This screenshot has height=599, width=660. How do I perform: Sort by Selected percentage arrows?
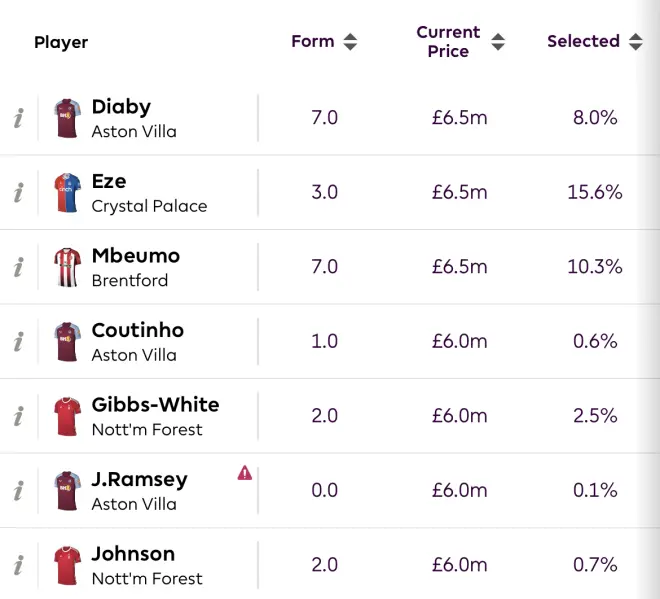tap(636, 42)
